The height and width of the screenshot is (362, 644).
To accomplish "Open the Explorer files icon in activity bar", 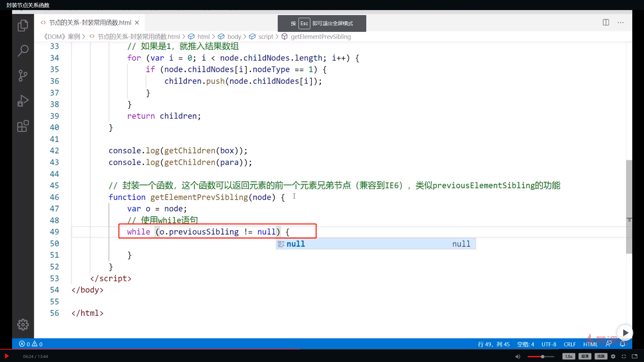I will 23,25.
